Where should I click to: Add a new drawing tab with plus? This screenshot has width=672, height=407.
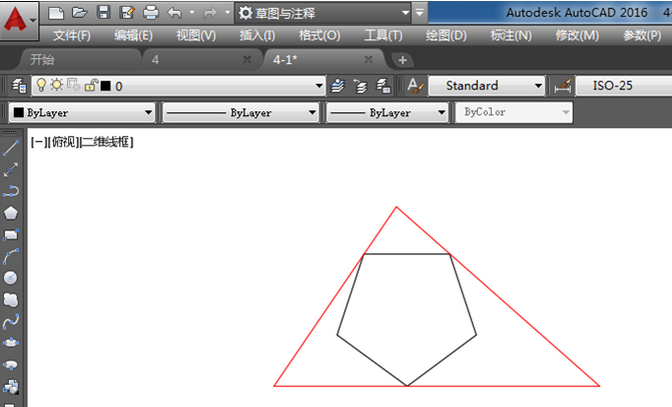tap(402, 60)
